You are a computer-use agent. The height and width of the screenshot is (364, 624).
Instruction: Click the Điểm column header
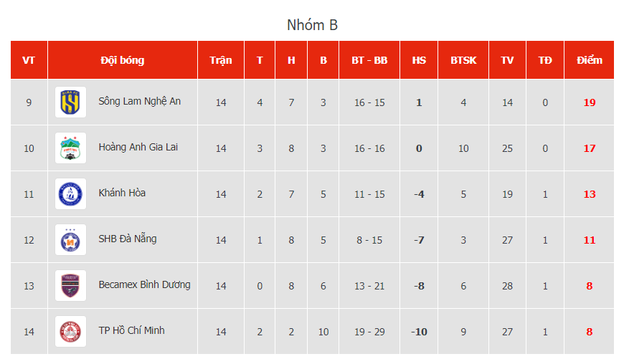pos(589,60)
